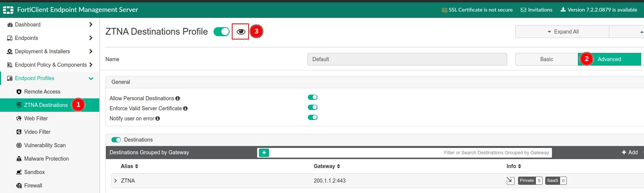Click the Remote Access shield icon
Image resolution: width=644 pixels, height=193 pixels.
[19, 92]
